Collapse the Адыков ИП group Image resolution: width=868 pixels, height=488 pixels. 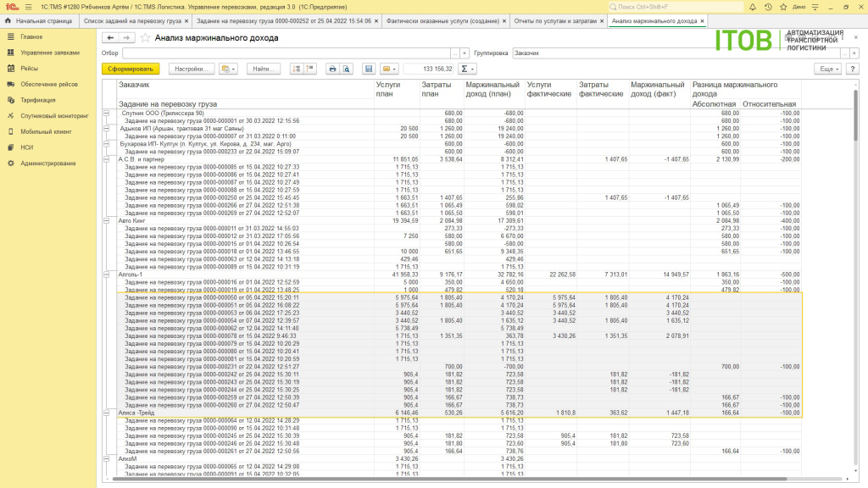(107, 129)
